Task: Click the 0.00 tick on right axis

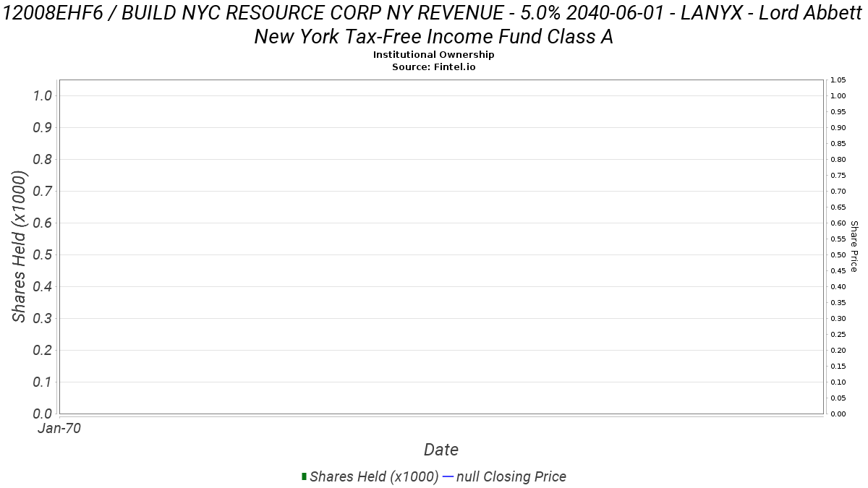Action: click(838, 414)
